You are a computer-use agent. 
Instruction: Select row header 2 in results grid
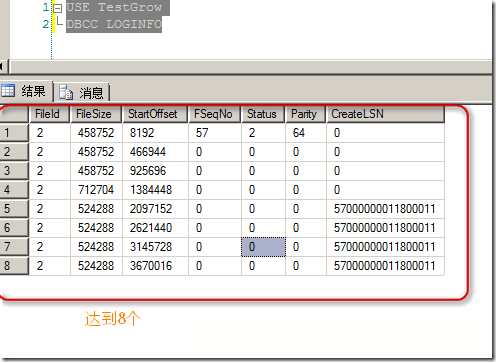(14, 152)
